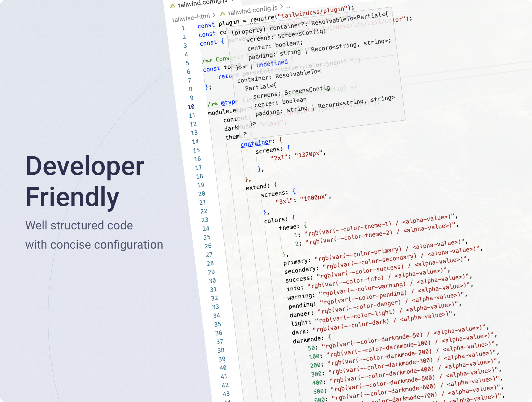Click the "2xl" screens key string
Screen dimensions: 532x402
pos(278,157)
